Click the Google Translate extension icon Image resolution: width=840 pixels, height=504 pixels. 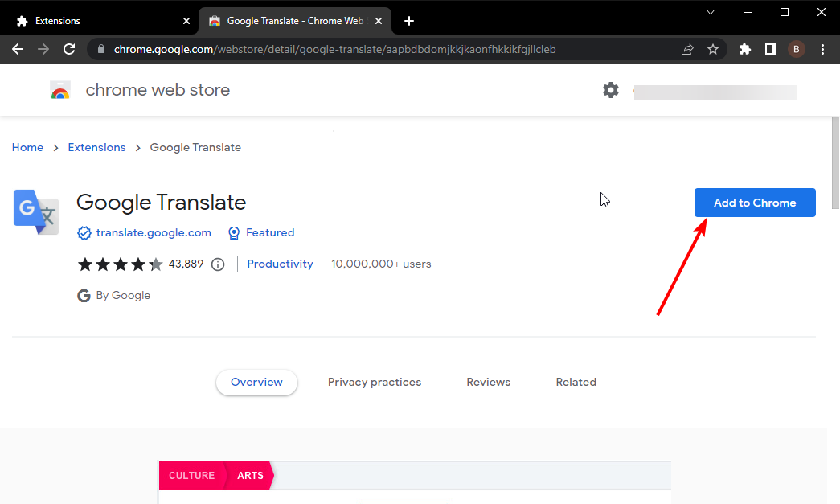[x=36, y=212]
